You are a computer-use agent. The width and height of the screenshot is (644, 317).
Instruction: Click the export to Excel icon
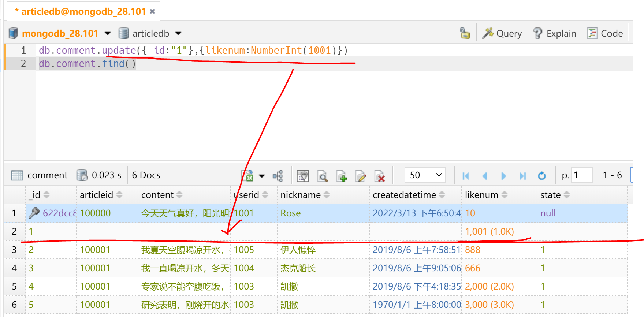[x=248, y=176]
